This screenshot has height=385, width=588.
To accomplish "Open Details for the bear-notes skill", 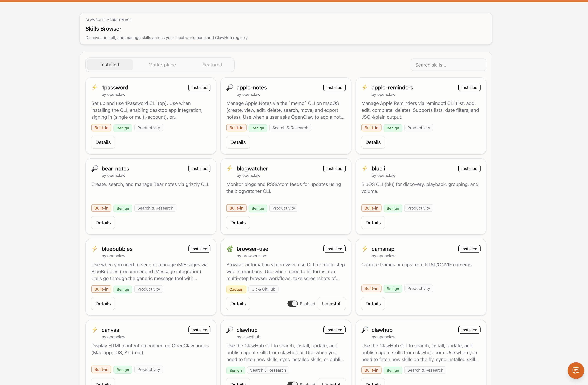I will 103,223.
